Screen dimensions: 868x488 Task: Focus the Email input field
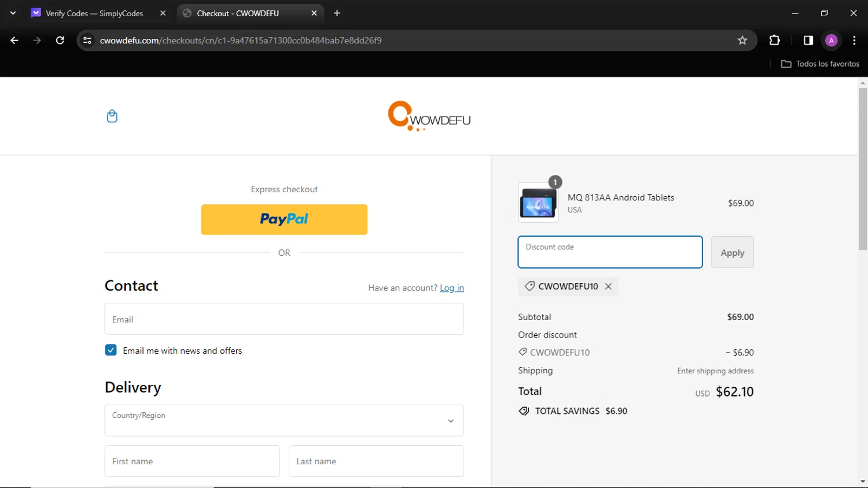284,319
